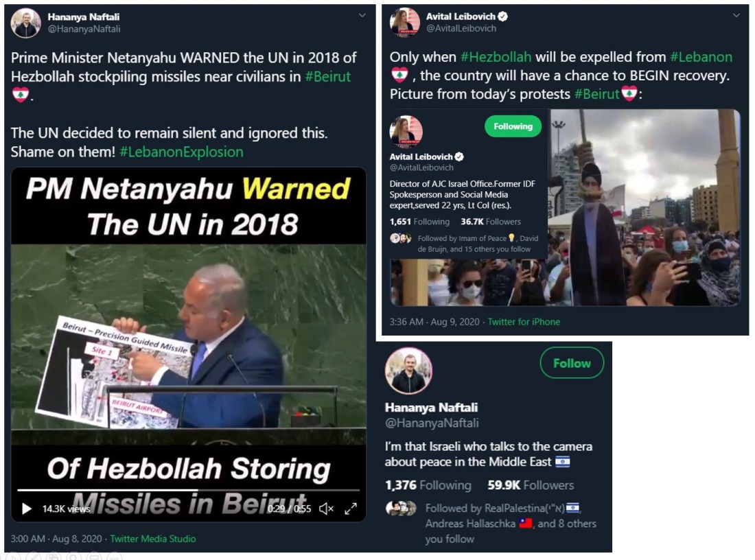Open Hananya Naftali's tweet avatar
This screenshot has height=560, width=755.
pyautogui.click(x=25, y=23)
